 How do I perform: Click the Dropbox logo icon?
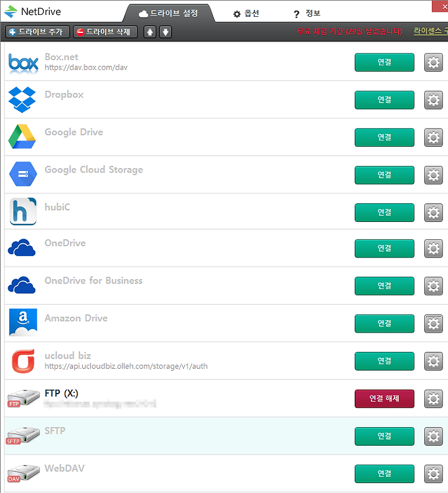pos(22,99)
